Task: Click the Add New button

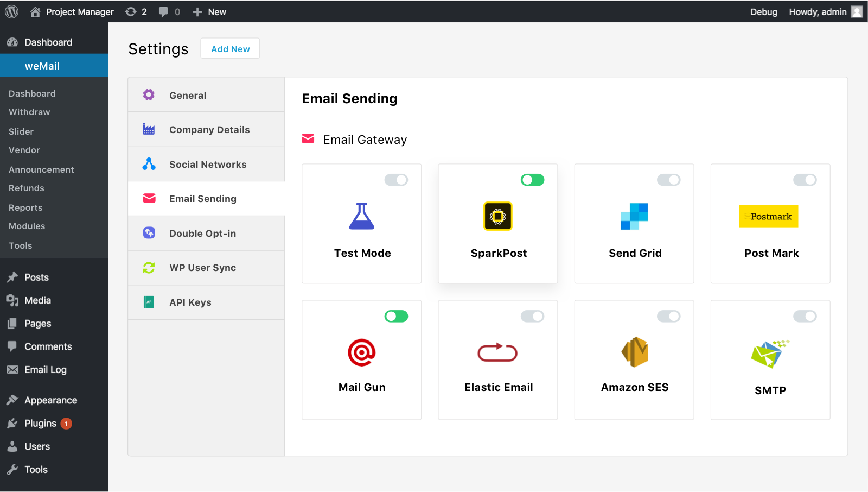Action: point(230,49)
